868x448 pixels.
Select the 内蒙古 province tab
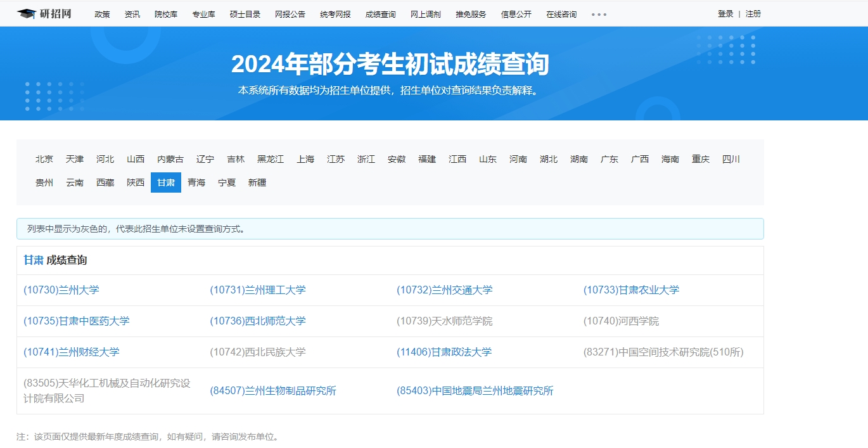click(170, 159)
